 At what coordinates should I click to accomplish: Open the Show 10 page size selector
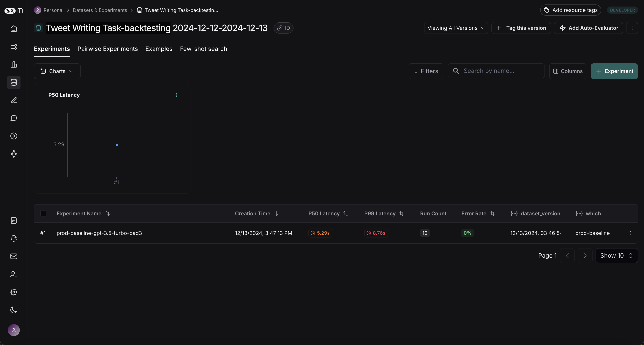click(616, 256)
